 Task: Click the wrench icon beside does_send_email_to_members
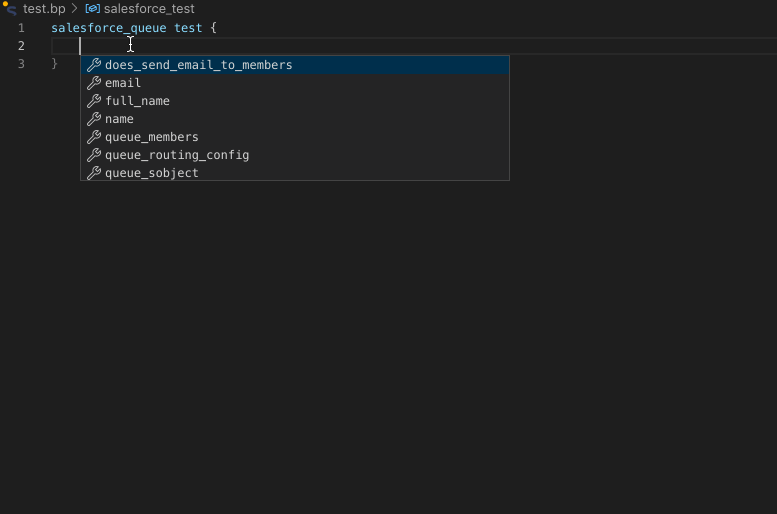[94, 65]
